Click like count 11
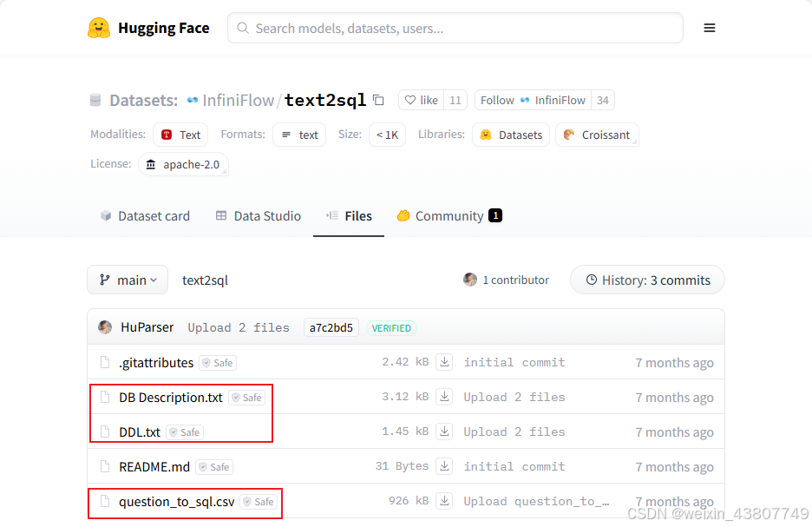 click(x=455, y=100)
